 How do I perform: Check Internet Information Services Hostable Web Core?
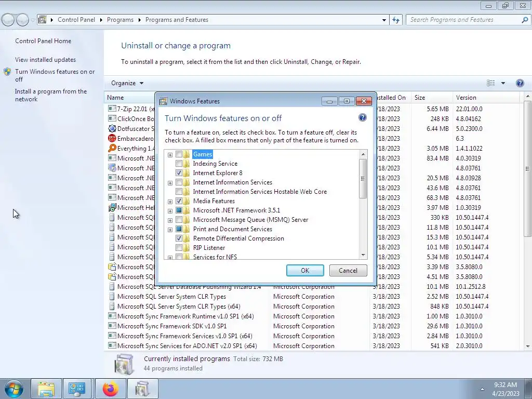click(179, 192)
